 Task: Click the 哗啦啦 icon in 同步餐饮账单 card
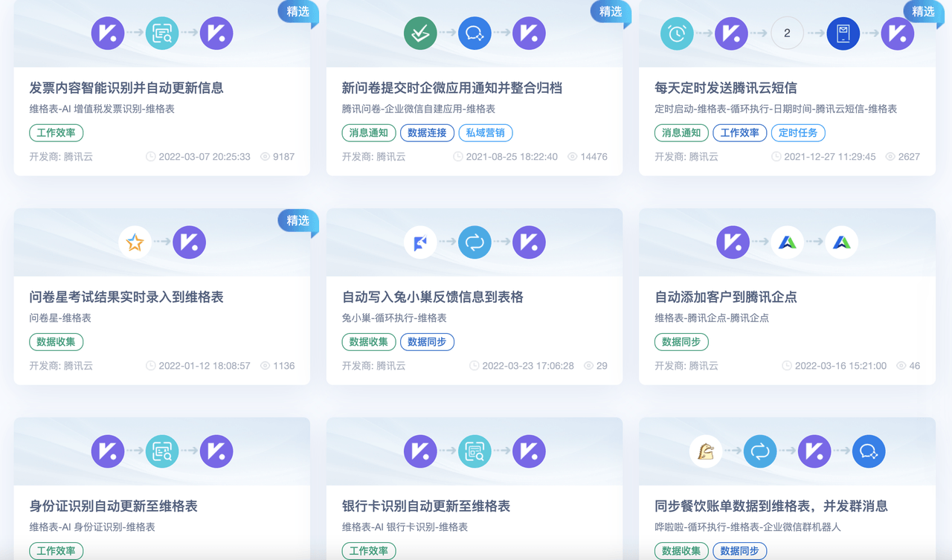705,451
